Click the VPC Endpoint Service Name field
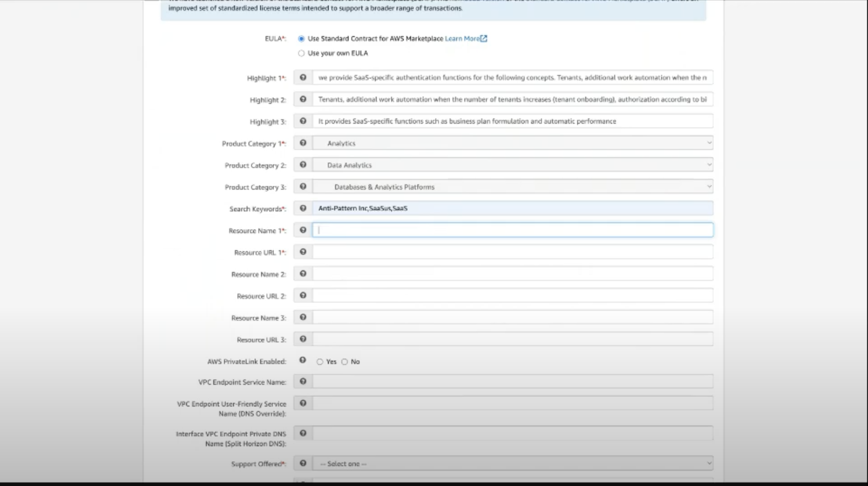This screenshot has width=868, height=486. [513, 381]
